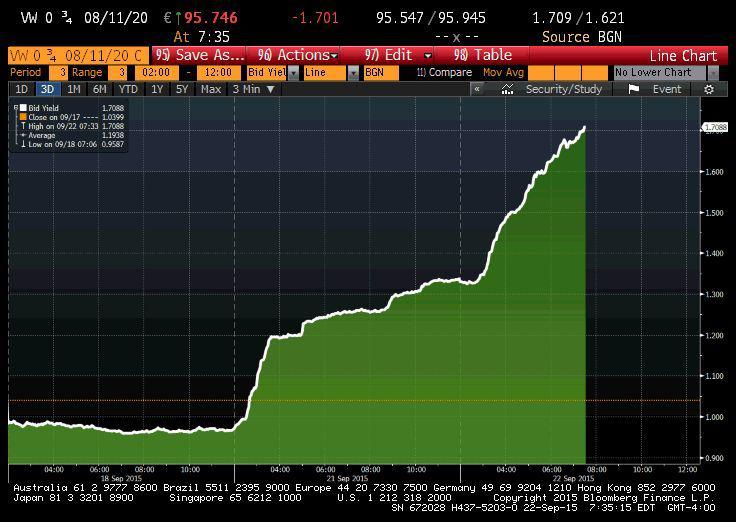Click the Average marker icon in the legend

[x=22, y=136]
